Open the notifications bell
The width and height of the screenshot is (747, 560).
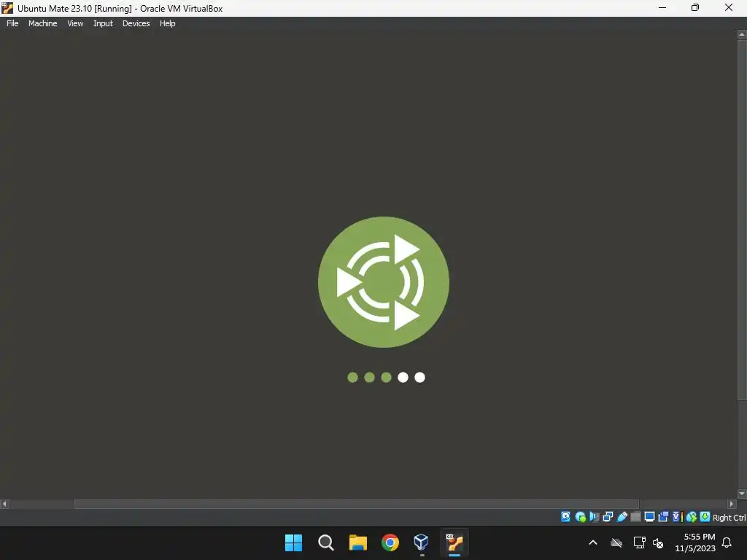click(x=727, y=542)
